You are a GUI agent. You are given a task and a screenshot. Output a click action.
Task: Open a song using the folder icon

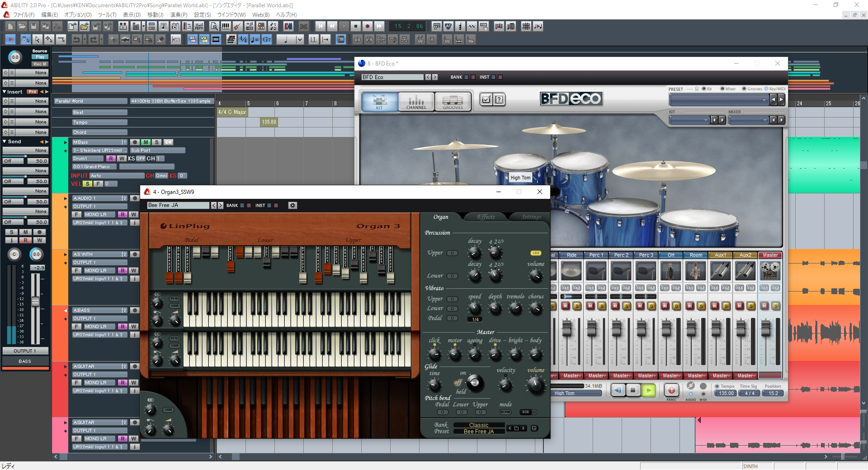[x=22, y=26]
